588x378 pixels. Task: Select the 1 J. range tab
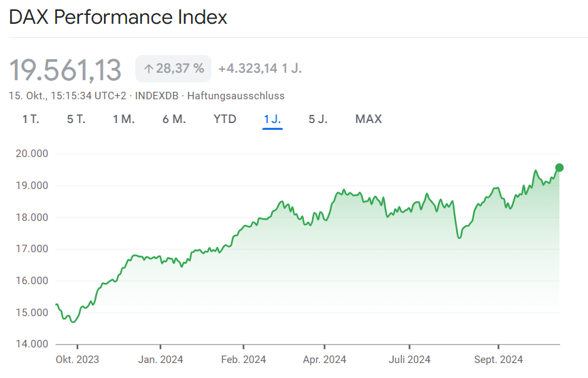click(x=273, y=119)
